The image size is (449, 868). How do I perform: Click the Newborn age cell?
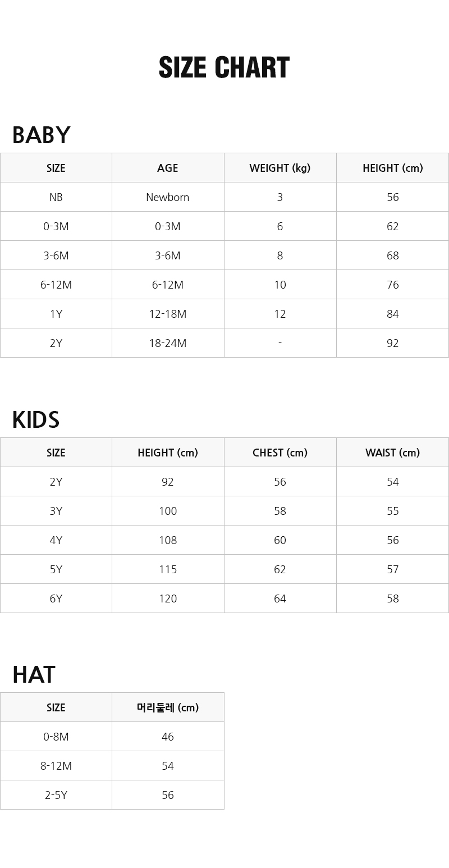point(167,197)
